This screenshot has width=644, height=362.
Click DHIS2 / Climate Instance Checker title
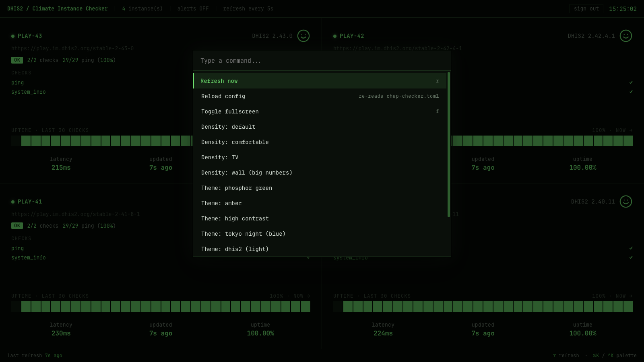(58, 9)
